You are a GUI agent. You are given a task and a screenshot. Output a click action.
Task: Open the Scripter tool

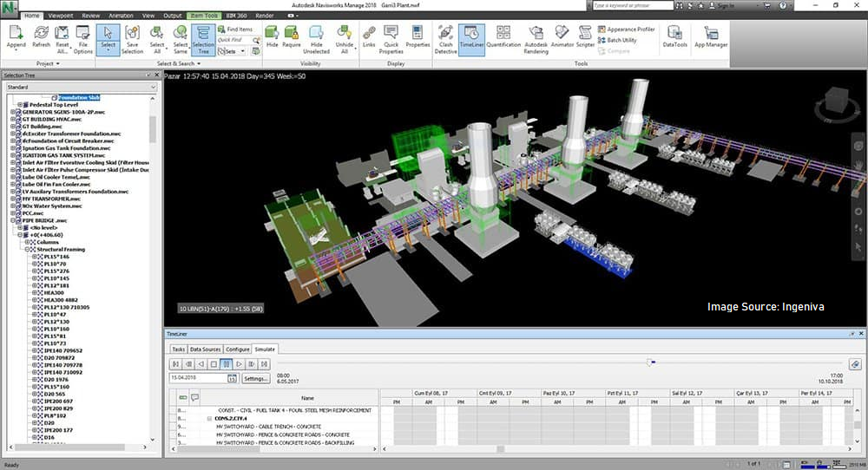[x=585, y=35]
